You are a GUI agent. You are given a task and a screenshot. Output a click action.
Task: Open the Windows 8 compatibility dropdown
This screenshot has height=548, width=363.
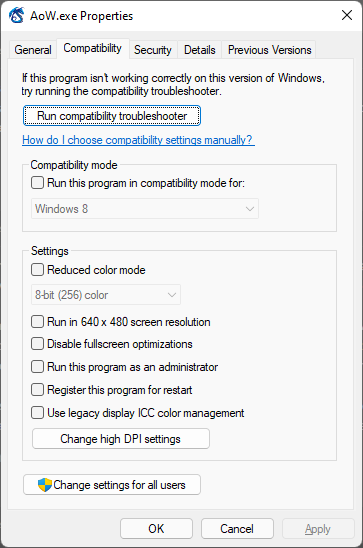tap(145, 209)
